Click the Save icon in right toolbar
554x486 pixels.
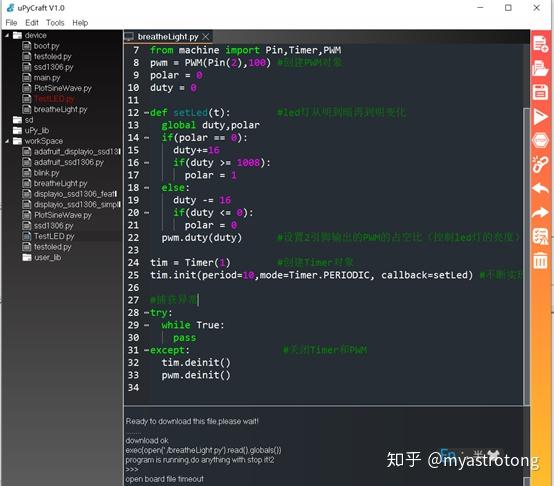coord(540,92)
